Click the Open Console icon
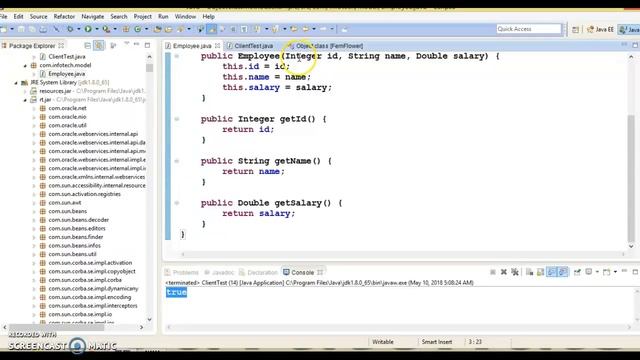The image size is (640, 360). click(606, 272)
